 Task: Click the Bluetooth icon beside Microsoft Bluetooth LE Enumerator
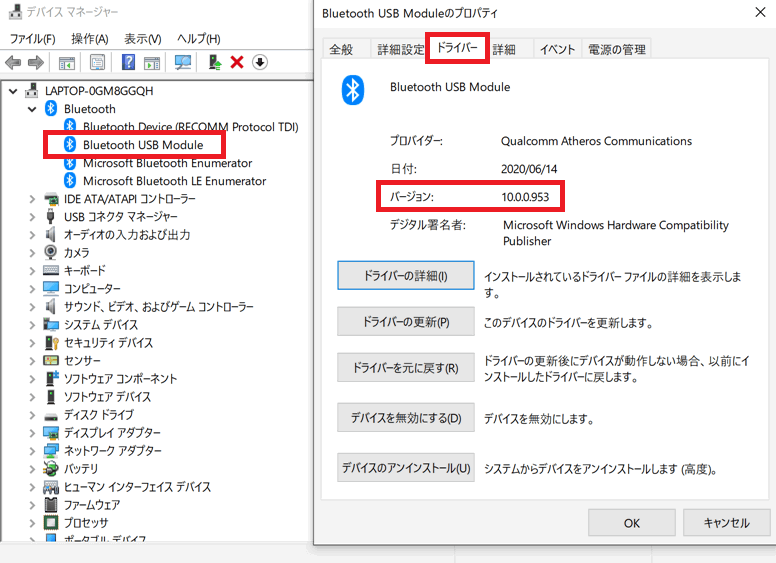tap(70, 181)
